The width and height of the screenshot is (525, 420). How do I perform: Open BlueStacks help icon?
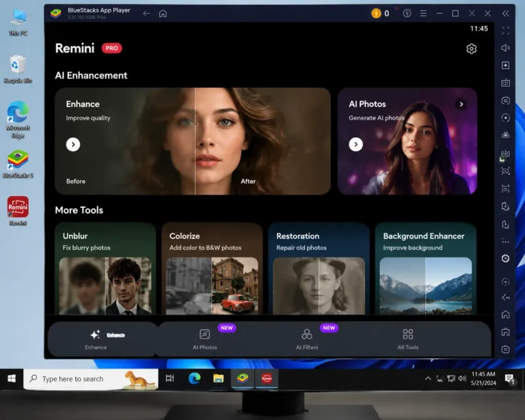407,14
